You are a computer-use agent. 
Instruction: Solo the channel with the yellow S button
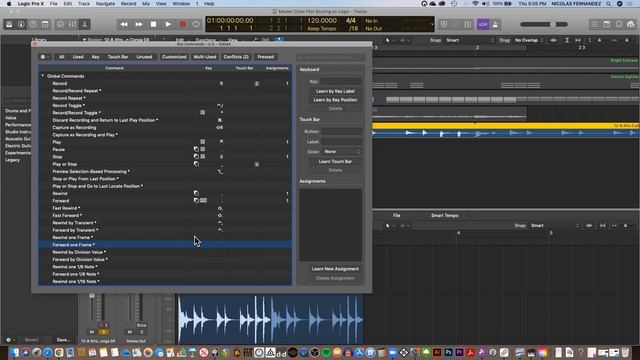click(x=103, y=332)
